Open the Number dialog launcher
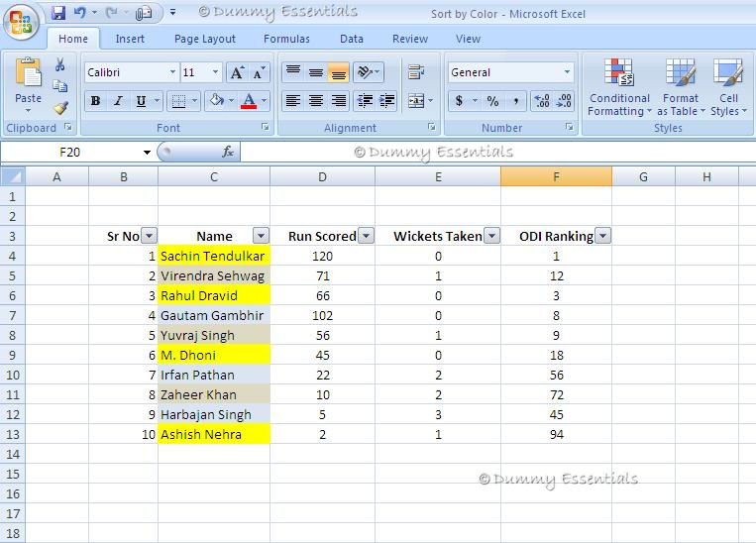 570,127
